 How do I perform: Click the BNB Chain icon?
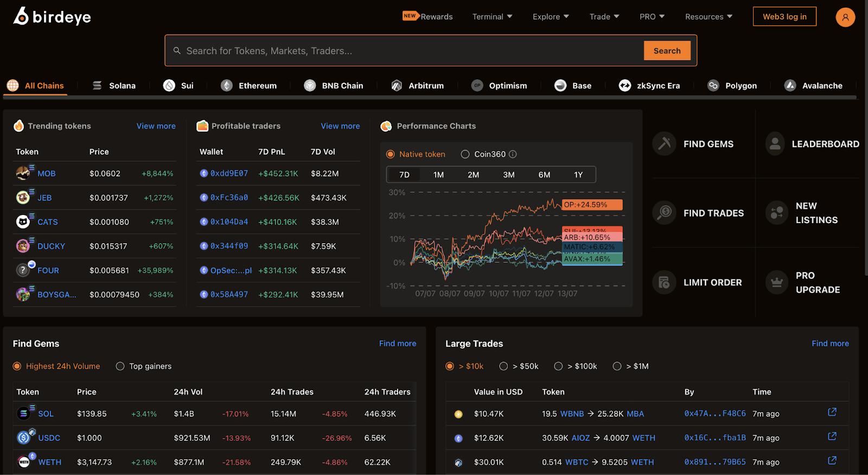click(x=310, y=85)
